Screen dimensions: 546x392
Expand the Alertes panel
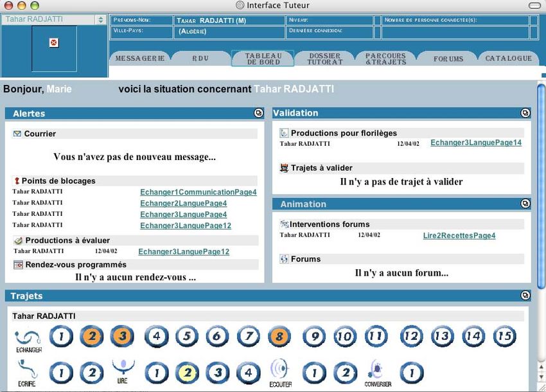(x=258, y=113)
